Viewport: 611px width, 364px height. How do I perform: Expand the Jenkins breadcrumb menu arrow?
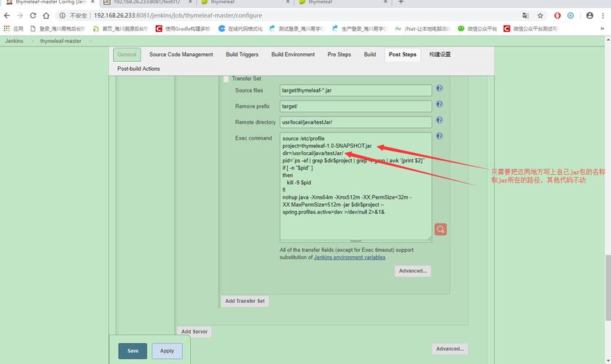click(x=32, y=41)
